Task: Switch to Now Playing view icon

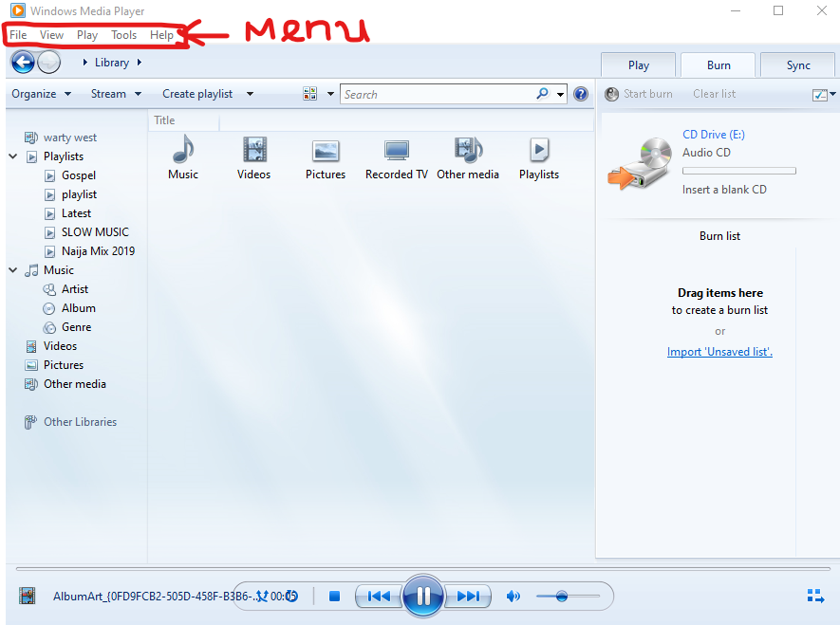Action: [x=815, y=596]
